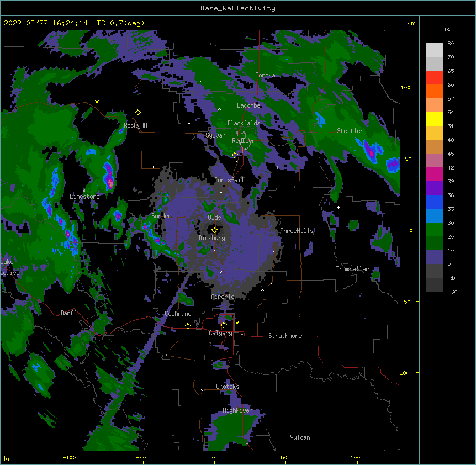The image size is (476, 465).
Task: Click the 42 value in dBZ legend
Action: 451,167
